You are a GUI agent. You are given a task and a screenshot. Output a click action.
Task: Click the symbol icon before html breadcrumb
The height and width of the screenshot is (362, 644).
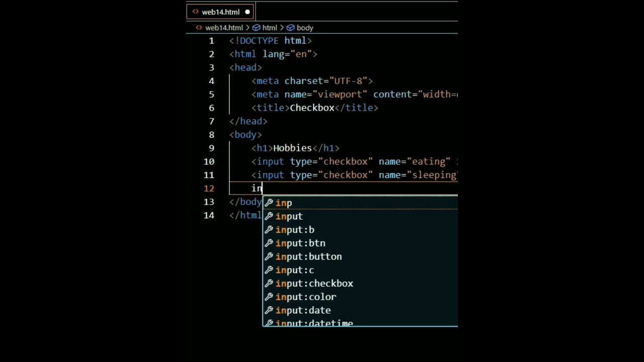point(256,28)
